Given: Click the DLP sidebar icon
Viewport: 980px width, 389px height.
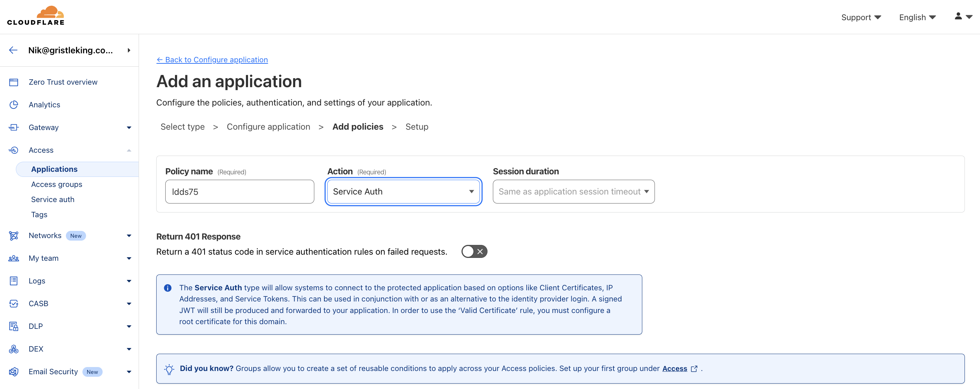Looking at the screenshot, I should [x=14, y=326].
